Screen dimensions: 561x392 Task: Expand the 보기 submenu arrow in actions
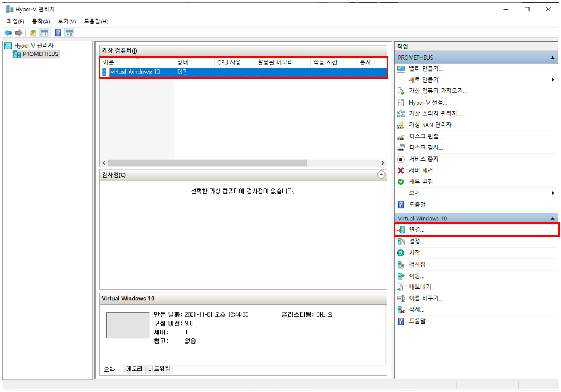coord(553,193)
